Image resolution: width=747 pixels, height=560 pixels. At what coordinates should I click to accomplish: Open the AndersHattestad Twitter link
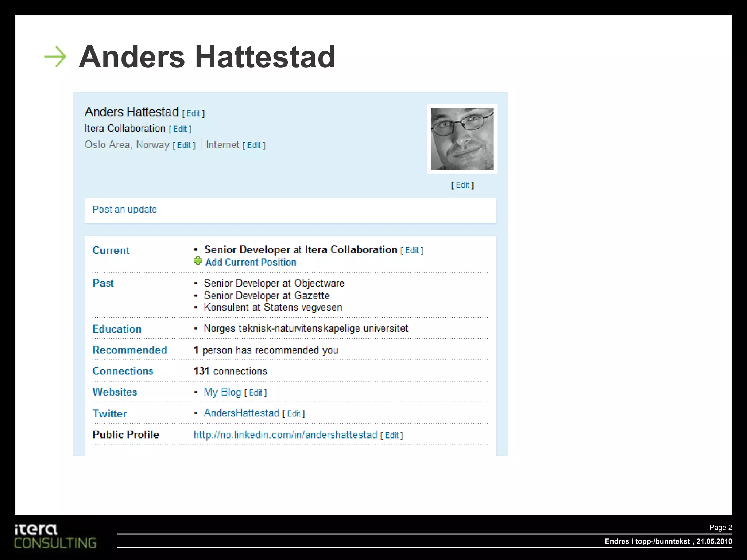pos(241,413)
